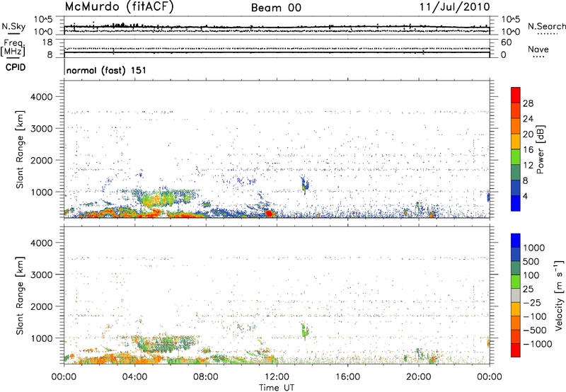The width and height of the screenshot is (566, 392).
Task: Click the '08:00' time tick label
Action: pyautogui.click(x=206, y=377)
